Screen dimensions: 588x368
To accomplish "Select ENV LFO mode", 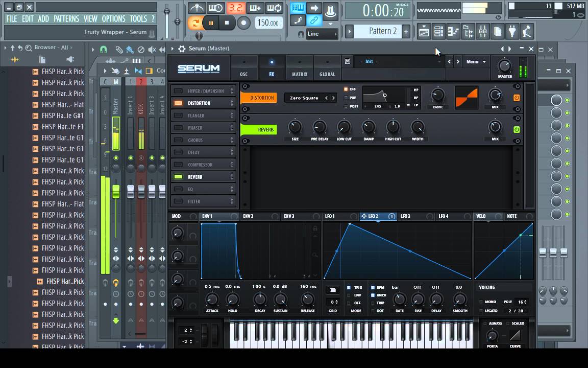I will (x=349, y=295).
